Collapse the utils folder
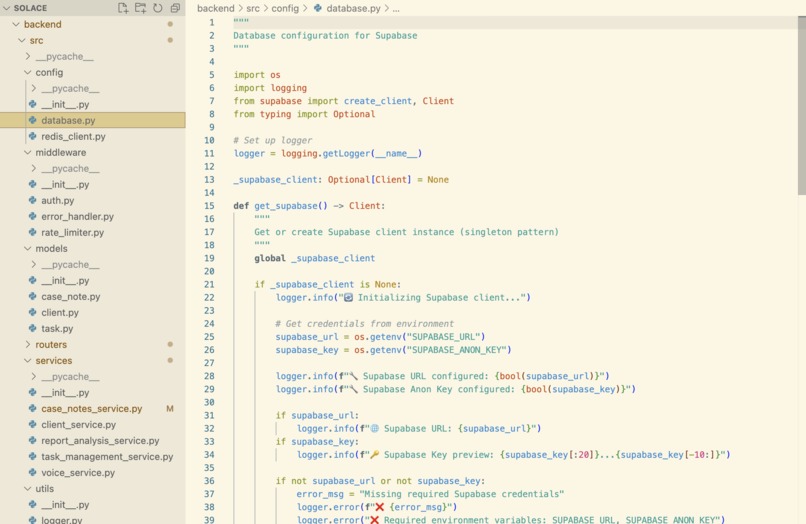Screen dimensions: 806x524 28,489
